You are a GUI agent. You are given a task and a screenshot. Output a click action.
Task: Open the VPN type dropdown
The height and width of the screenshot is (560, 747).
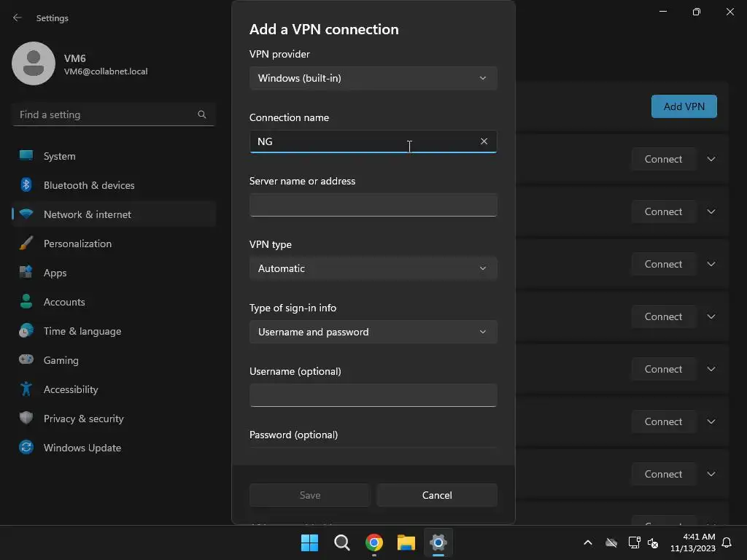coord(373,268)
